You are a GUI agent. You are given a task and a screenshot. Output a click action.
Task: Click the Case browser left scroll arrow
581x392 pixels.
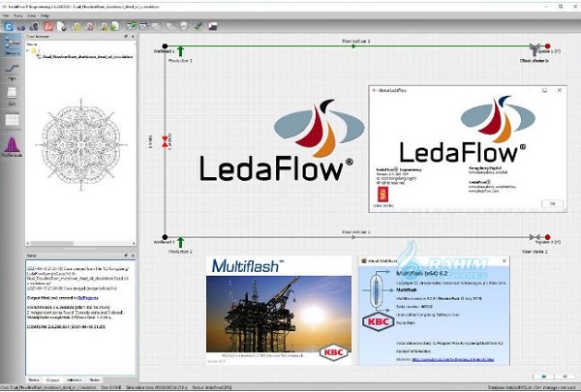[28, 243]
